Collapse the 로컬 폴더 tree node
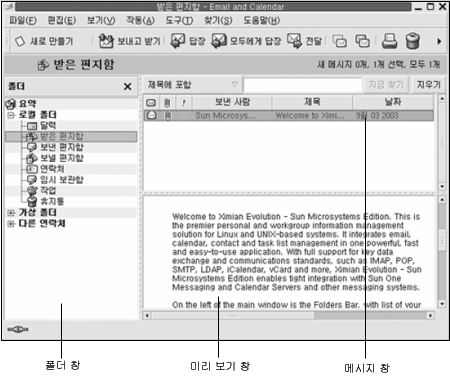Viewport: 450px width, 381px height. click(11, 115)
